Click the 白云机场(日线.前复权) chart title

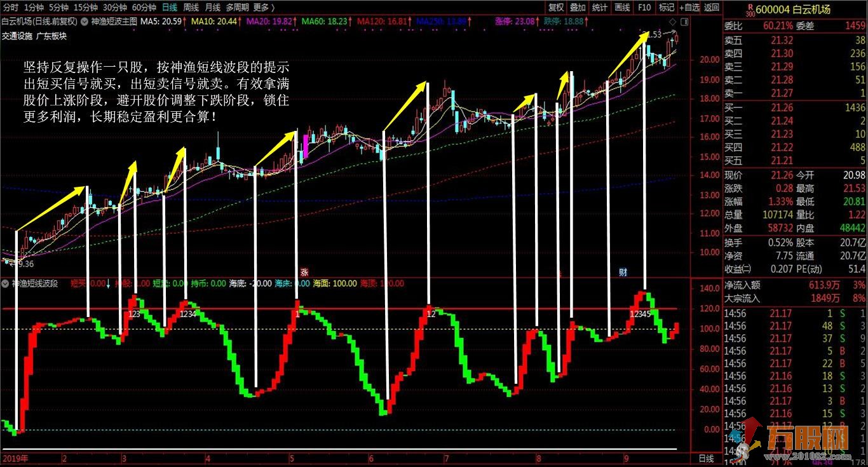[x=39, y=21]
